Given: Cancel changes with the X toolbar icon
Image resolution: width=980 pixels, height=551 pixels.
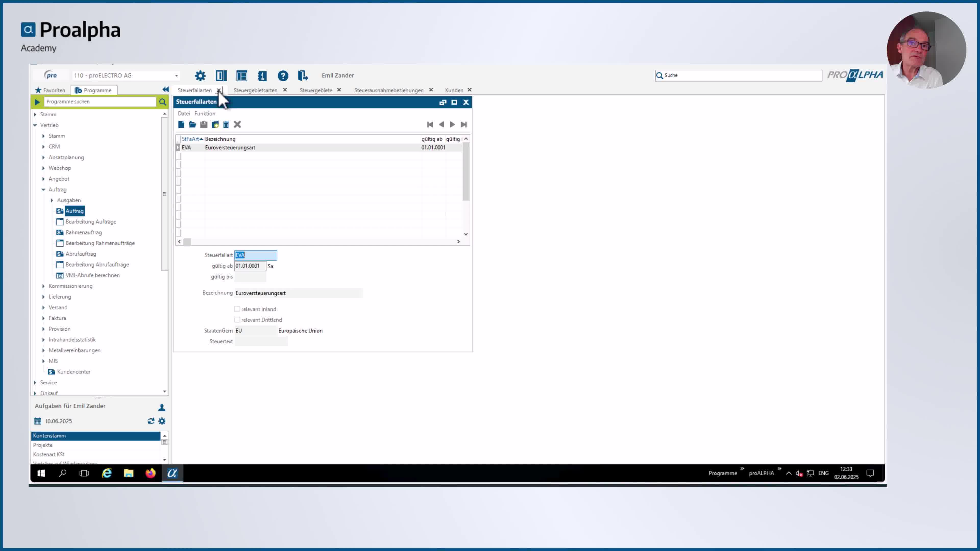Looking at the screenshot, I should (x=237, y=124).
